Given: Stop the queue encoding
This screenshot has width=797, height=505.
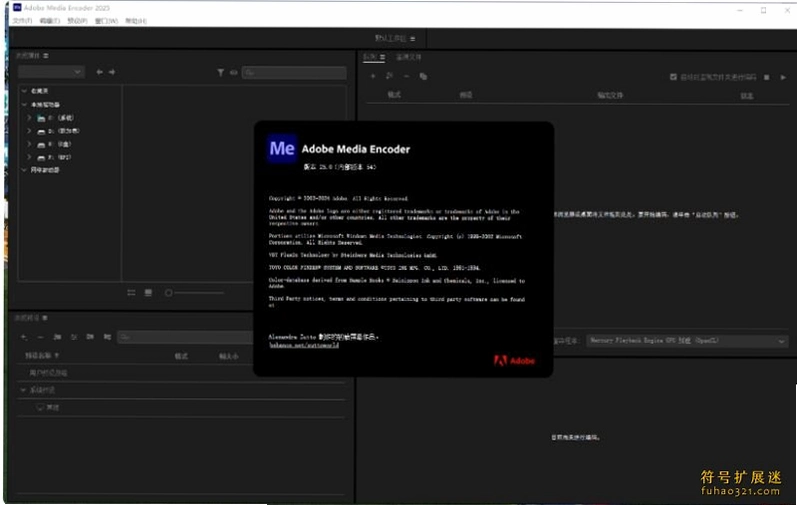Looking at the screenshot, I should [x=767, y=77].
